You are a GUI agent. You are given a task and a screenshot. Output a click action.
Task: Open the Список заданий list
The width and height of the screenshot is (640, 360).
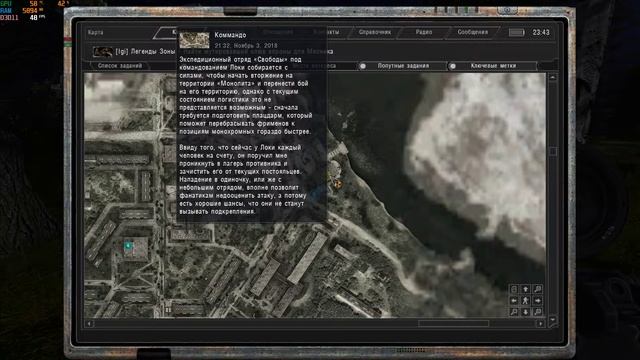pyautogui.click(x=120, y=66)
